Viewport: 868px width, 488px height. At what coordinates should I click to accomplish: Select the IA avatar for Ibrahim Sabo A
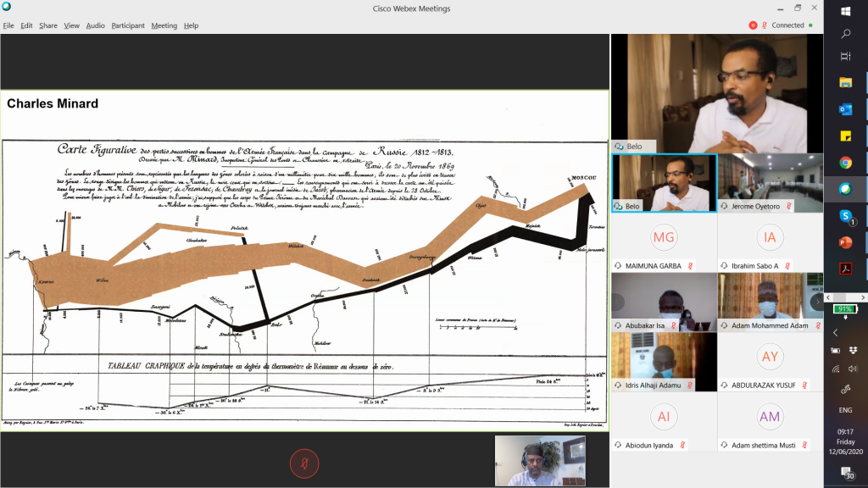click(x=770, y=237)
